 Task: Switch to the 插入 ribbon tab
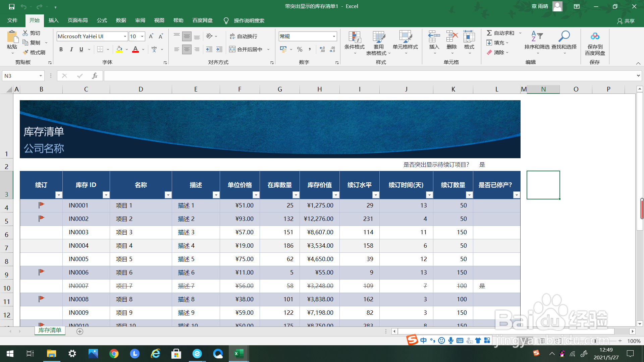(53, 20)
